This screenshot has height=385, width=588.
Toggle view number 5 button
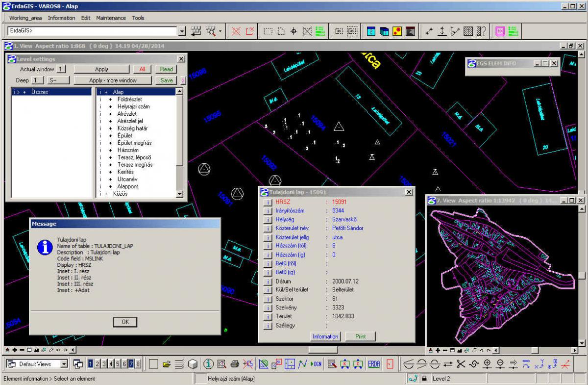(118, 364)
